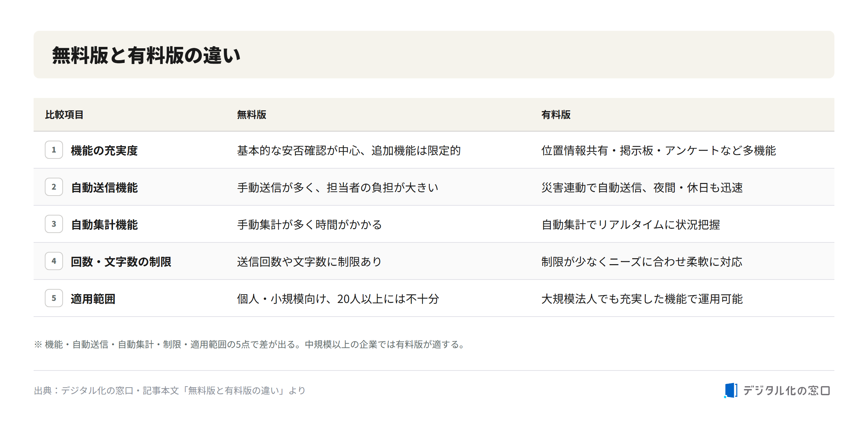The image size is (868, 431).
Task: Click the number 2 badge icon
Action: (x=54, y=187)
